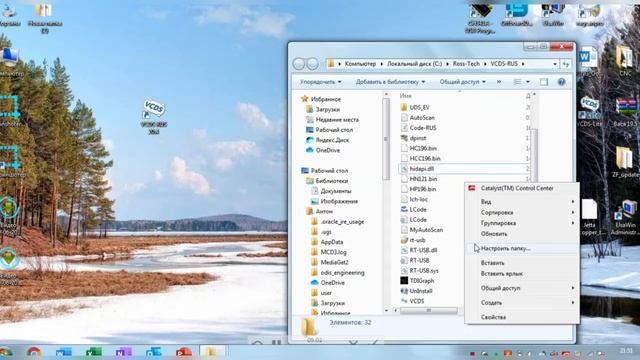
Task: Select Code-RUS file
Action: (423, 128)
